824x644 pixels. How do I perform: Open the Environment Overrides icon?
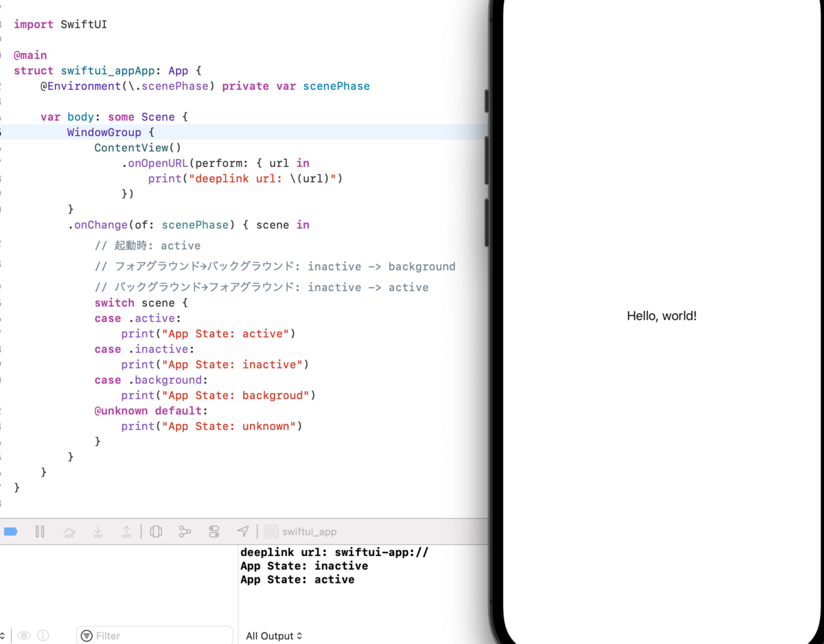pos(214,531)
